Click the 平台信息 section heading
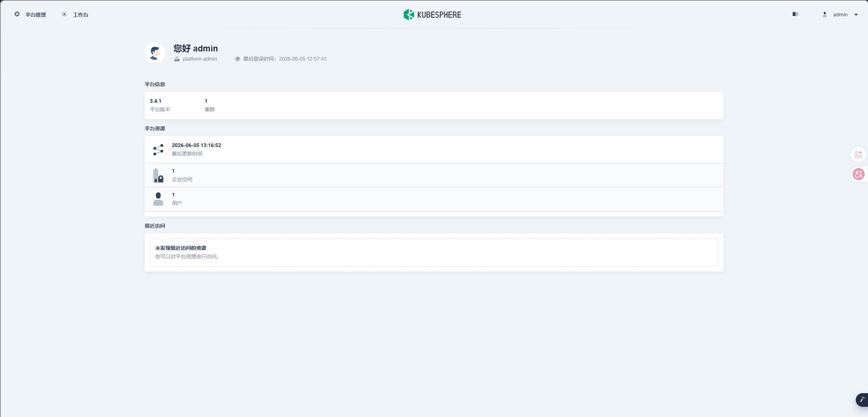Image resolution: width=868 pixels, height=417 pixels. [155, 84]
